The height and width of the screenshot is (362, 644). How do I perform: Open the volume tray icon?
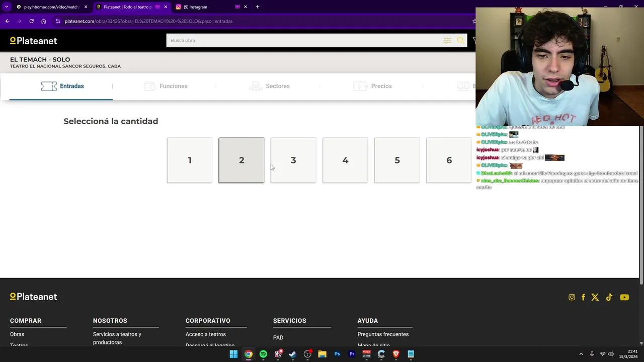[611, 354]
